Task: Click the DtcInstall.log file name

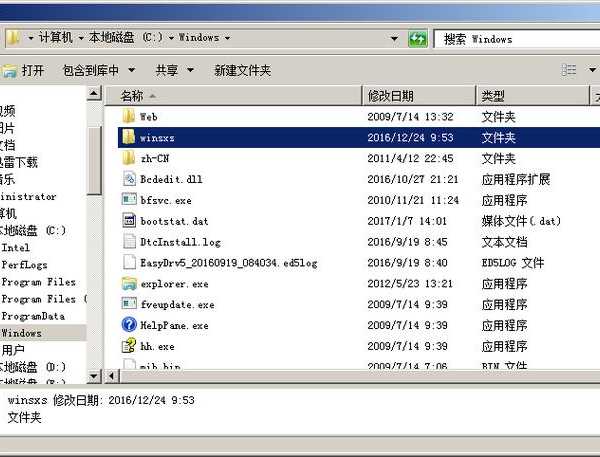Action: pos(180,242)
